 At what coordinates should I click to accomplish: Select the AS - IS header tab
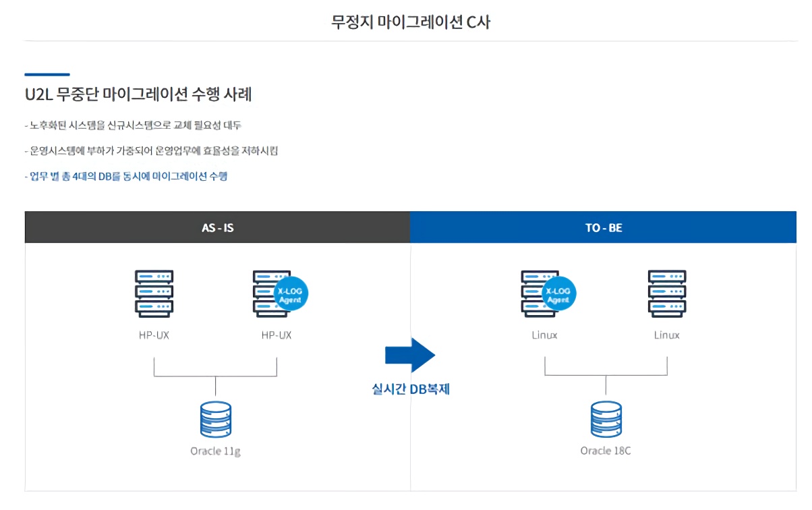click(217, 227)
